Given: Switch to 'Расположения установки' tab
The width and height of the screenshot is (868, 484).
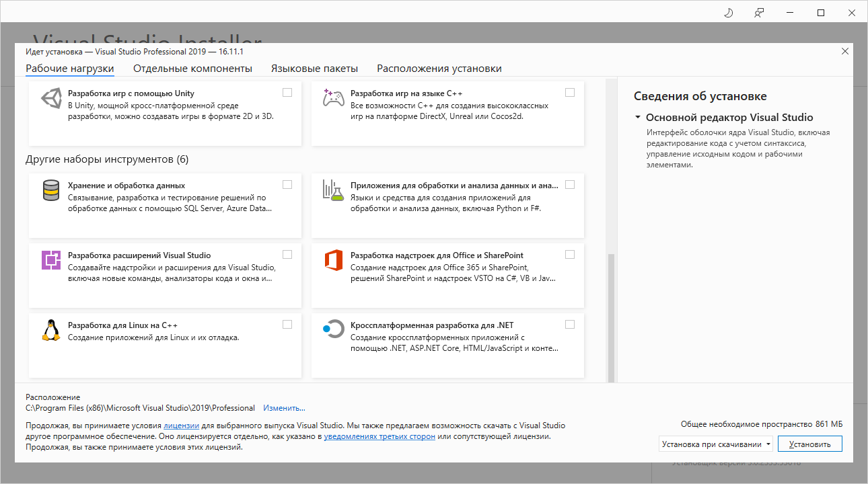Looking at the screenshot, I should [x=439, y=69].
